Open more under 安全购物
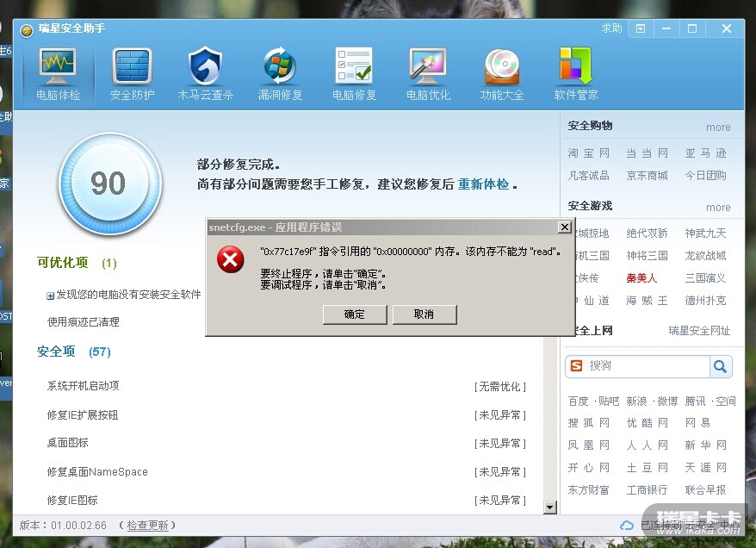 (718, 128)
